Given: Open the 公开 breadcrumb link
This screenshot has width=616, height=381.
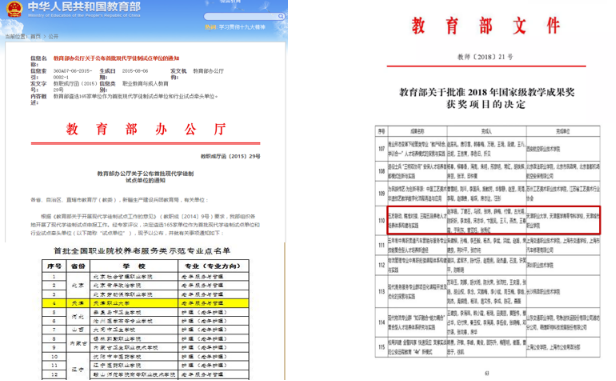Looking at the screenshot, I should pos(53,37).
